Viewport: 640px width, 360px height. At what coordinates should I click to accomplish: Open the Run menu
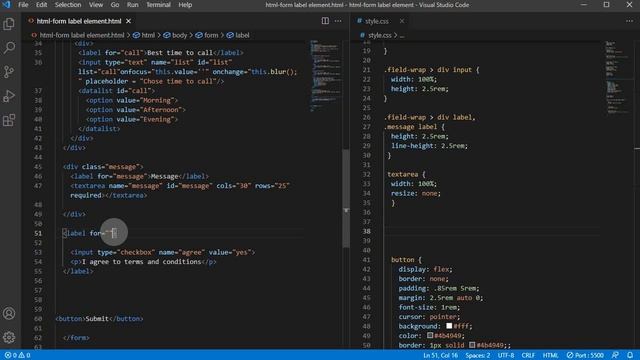pyautogui.click(x=132, y=5)
